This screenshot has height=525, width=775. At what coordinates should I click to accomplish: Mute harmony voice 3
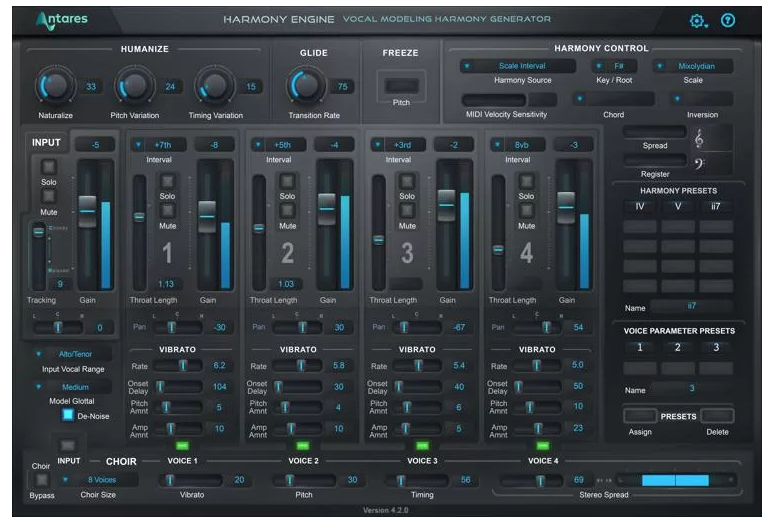[x=407, y=211]
